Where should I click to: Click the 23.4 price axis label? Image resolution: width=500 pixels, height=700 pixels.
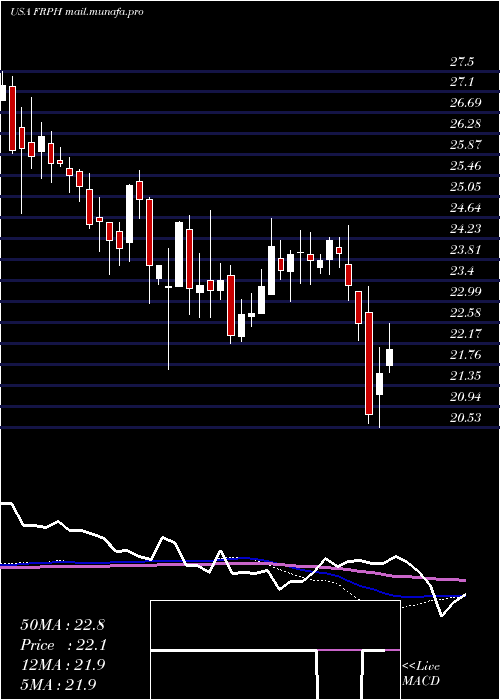[462, 271]
